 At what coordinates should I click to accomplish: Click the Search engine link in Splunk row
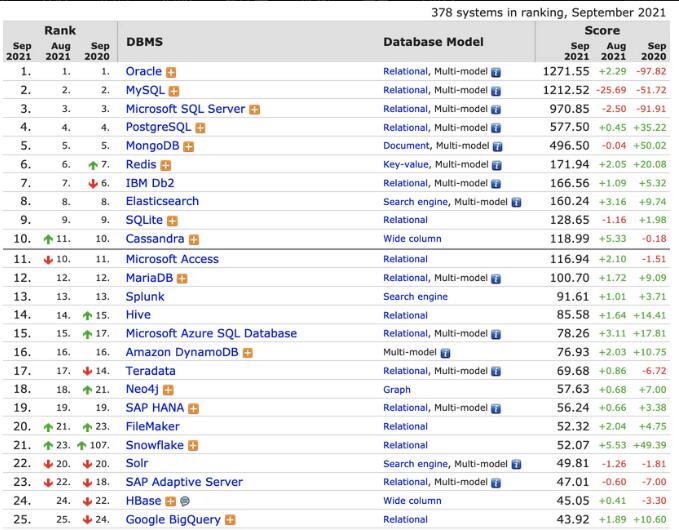[415, 296]
